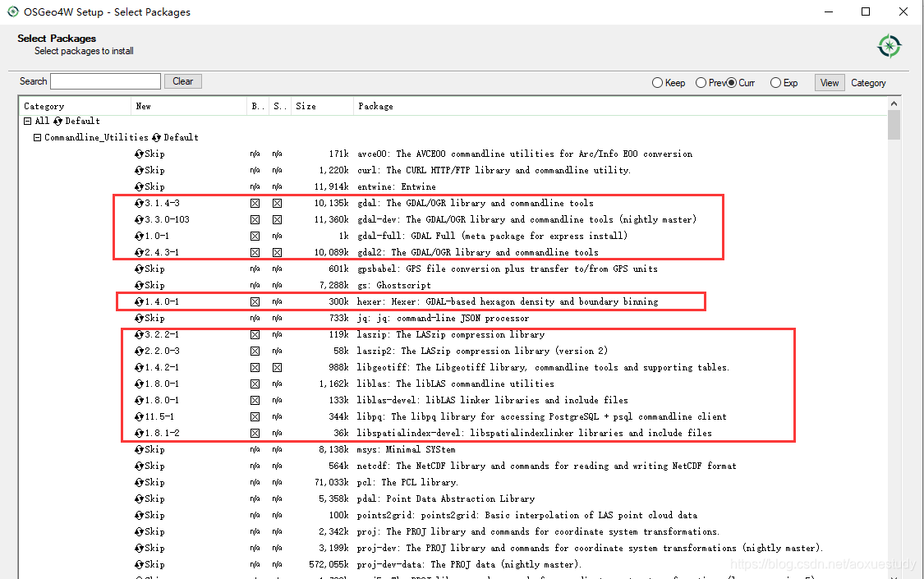The height and width of the screenshot is (579, 924).
Task: Collapse the Commandline_Utilities category node
Action: (37, 137)
